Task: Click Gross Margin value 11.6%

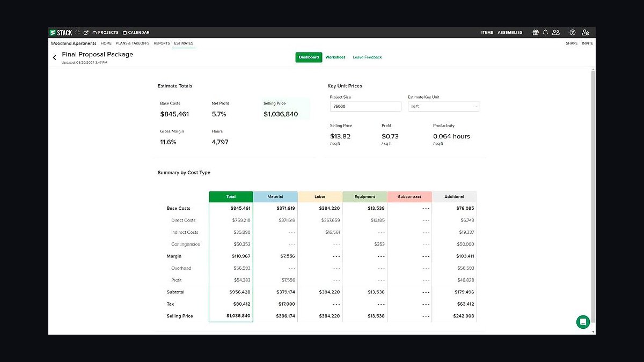Action: [x=168, y=142]
